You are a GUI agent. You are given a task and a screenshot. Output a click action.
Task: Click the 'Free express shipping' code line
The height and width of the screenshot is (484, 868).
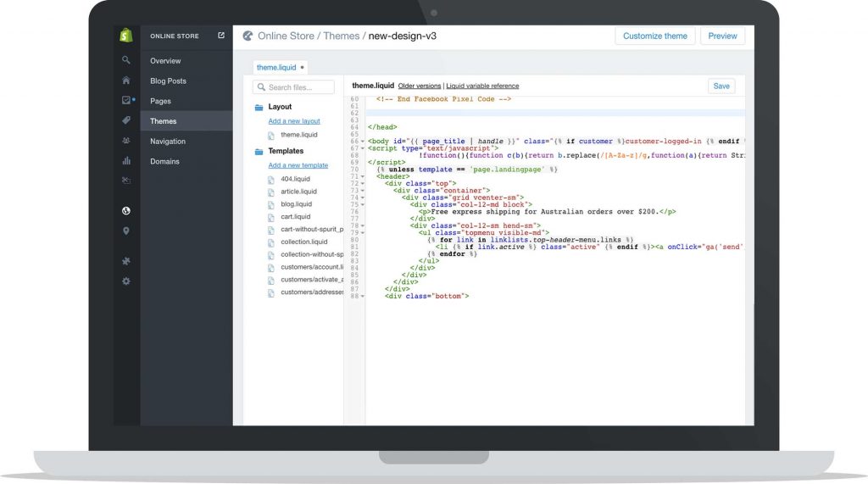coord(547,212)
